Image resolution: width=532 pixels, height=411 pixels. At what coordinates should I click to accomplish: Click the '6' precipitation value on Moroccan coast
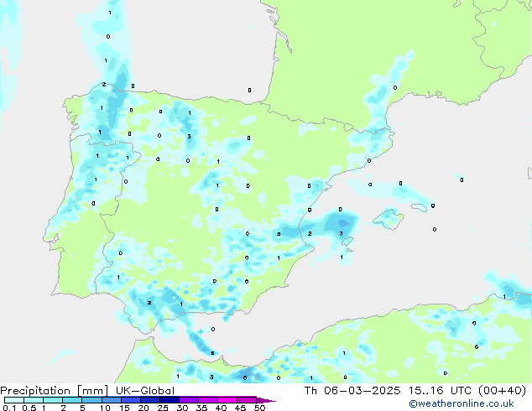coord(245,377)
